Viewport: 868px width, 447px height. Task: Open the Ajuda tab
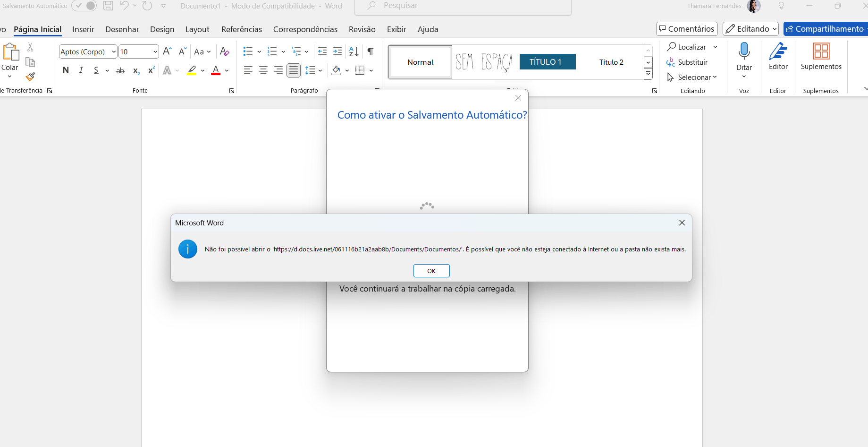coord(428,29)
